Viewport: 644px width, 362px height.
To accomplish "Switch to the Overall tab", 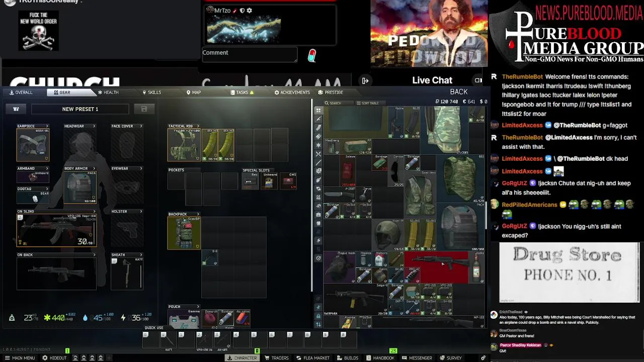I will coord(20,93).
